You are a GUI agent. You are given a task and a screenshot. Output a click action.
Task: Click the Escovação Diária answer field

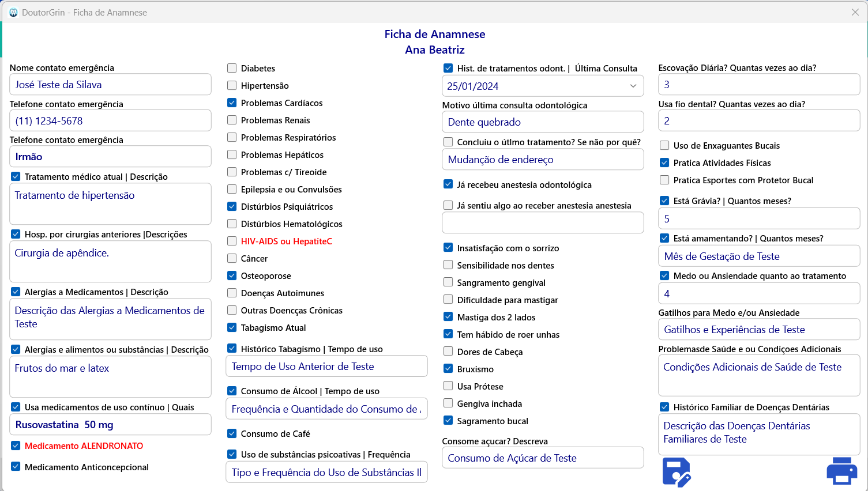(x=758, y=84)
